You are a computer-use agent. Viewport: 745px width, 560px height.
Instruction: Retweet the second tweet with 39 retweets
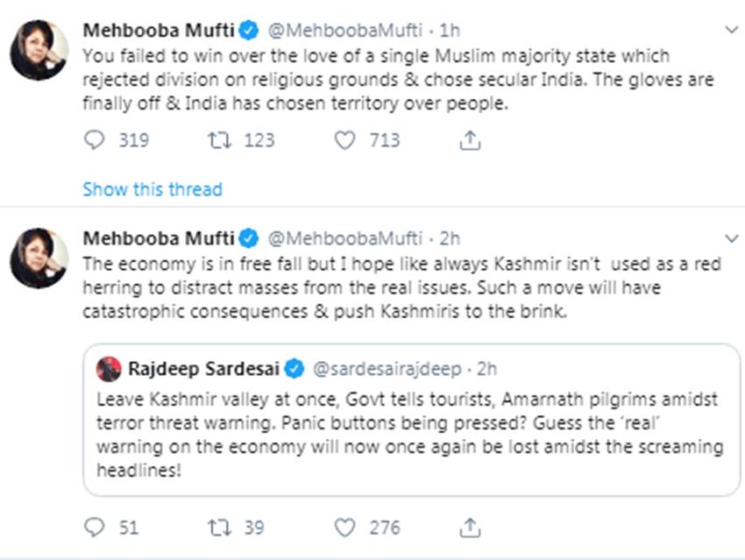tap(219, 528)
